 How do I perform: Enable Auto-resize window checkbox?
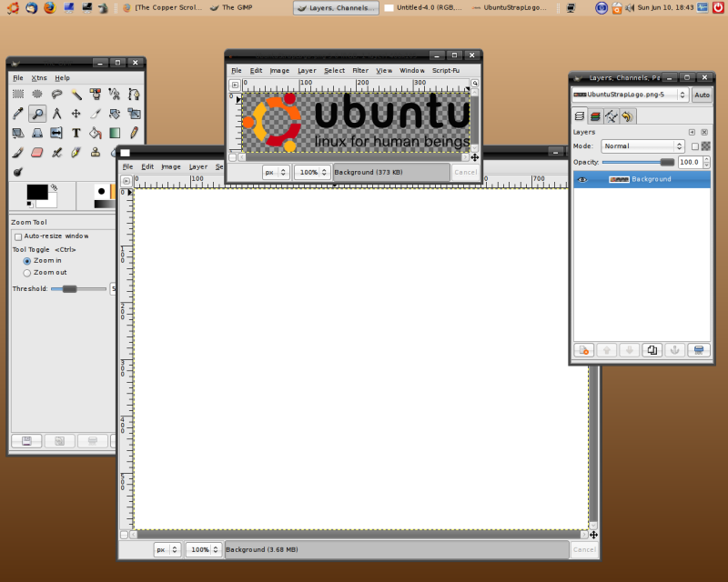[x=18, y=236]
